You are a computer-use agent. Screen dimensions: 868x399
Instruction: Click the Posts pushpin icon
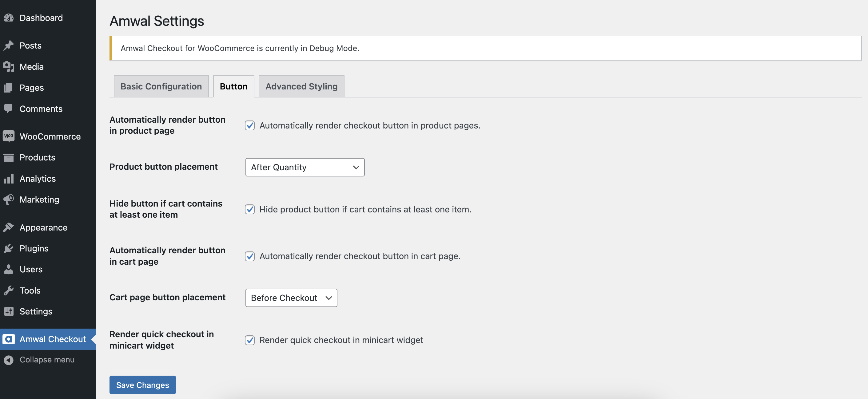(9, 45)
